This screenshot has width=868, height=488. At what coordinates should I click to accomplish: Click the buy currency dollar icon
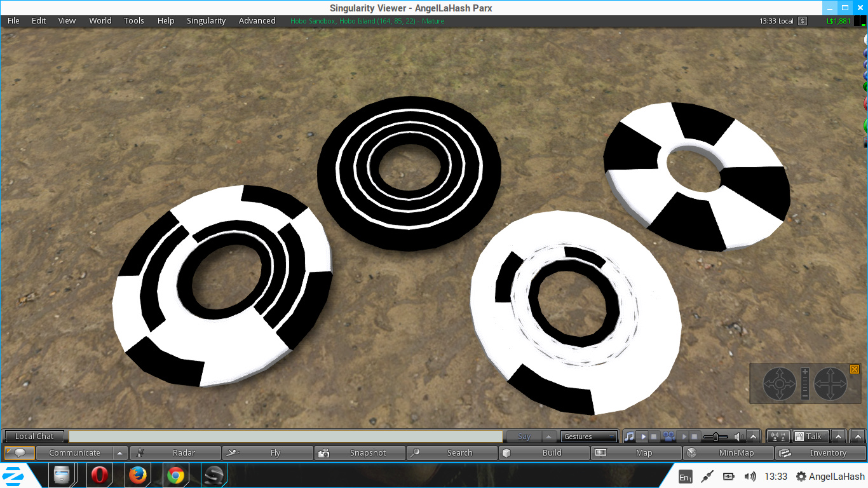(x=802, y=21)
